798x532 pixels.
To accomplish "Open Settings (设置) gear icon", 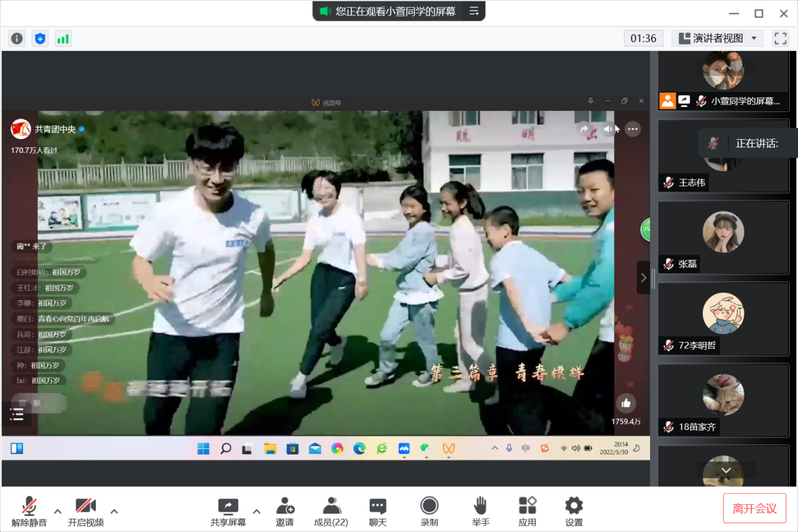I will point(574,511).
